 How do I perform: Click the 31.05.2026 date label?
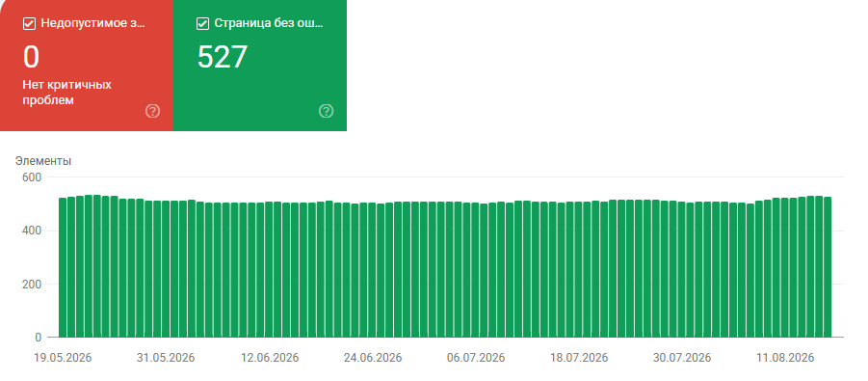166,358
